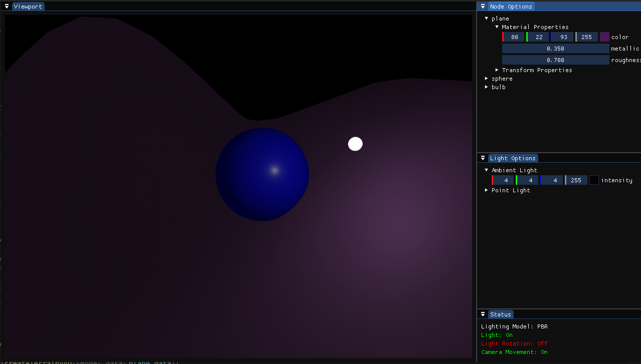
Task: Expand Transform Properties section
Action: (497, 70)
